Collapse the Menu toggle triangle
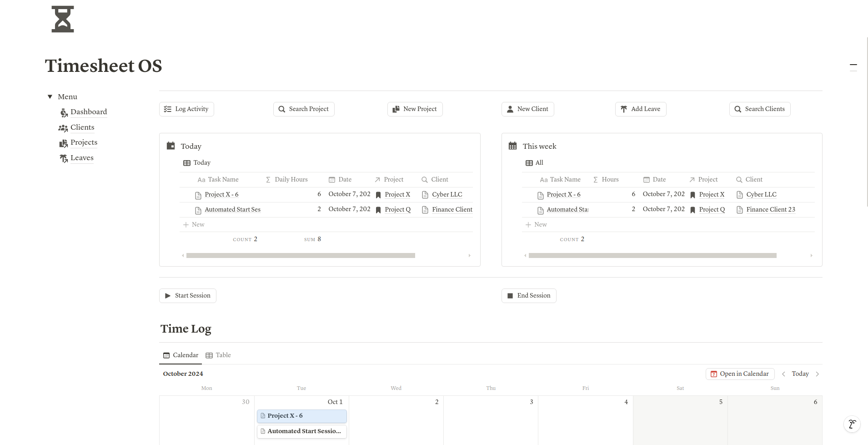This screenshot has height=445, width=868. pyautogui.click(x=50, y=97)
